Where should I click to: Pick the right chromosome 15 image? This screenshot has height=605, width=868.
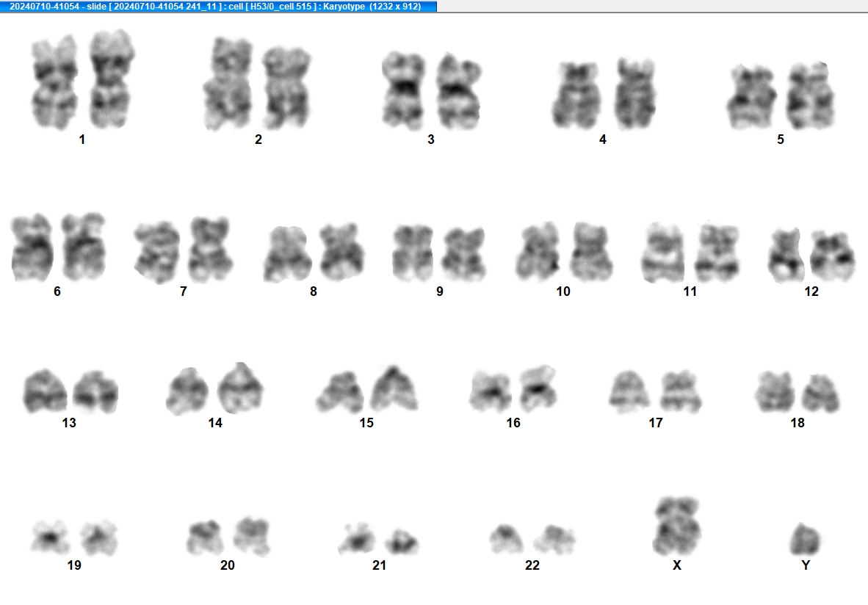tap(394, 388)
